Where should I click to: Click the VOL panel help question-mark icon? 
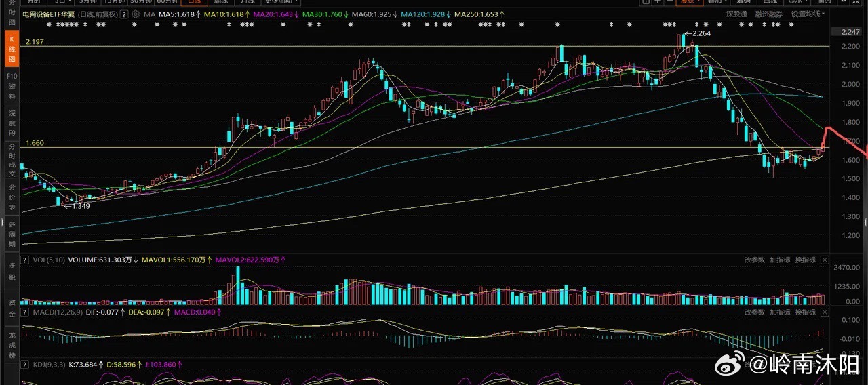25,259
